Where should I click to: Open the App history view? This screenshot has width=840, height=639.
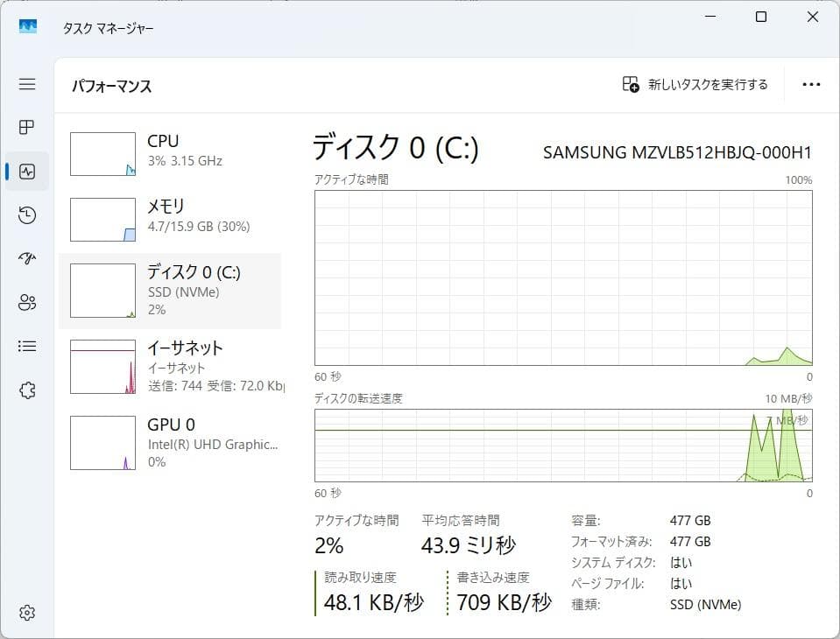click(x=26, y=214)
